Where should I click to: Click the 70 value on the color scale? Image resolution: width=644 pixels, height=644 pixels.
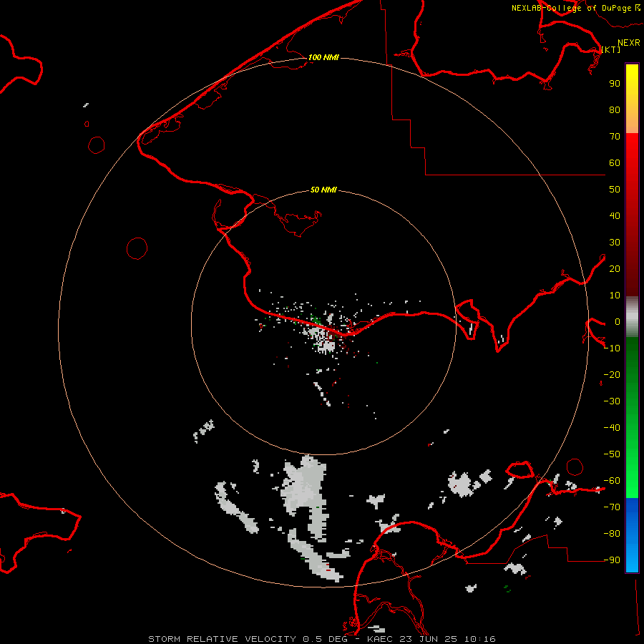coord(615,137)
